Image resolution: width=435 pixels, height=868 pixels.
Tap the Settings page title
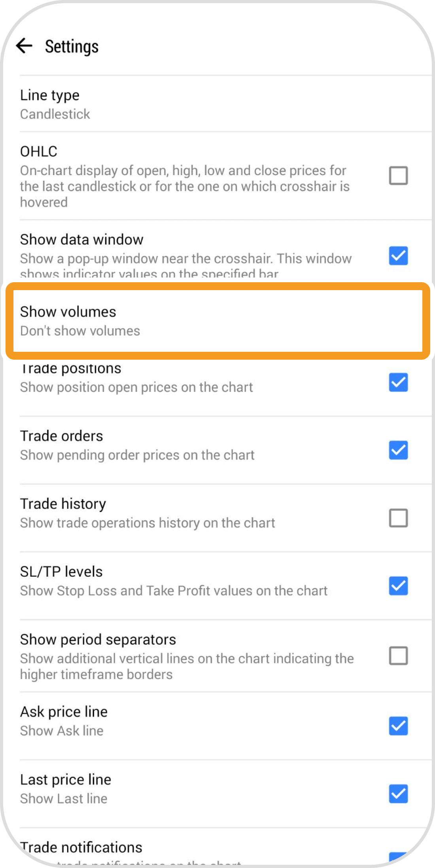72,47
